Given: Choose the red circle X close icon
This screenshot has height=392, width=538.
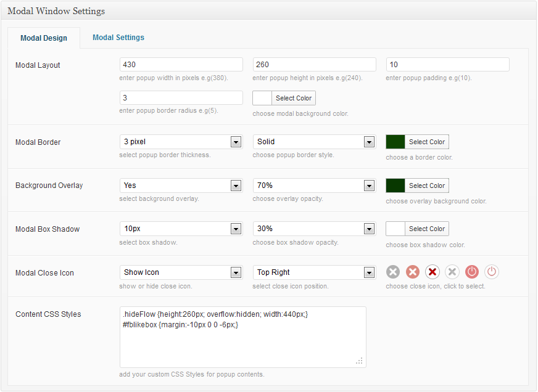Looking at the screenshot, I should pyautogui.click(x=413, y=272).
